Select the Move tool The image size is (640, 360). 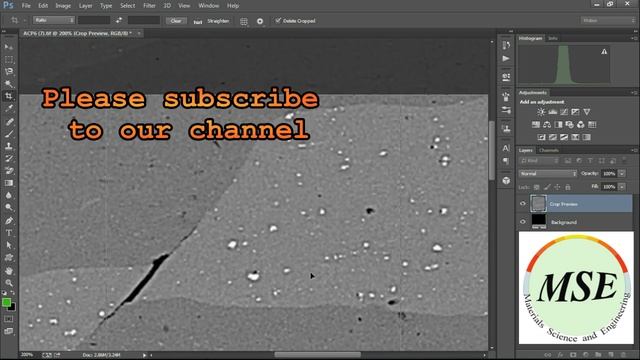pos(9,47)
